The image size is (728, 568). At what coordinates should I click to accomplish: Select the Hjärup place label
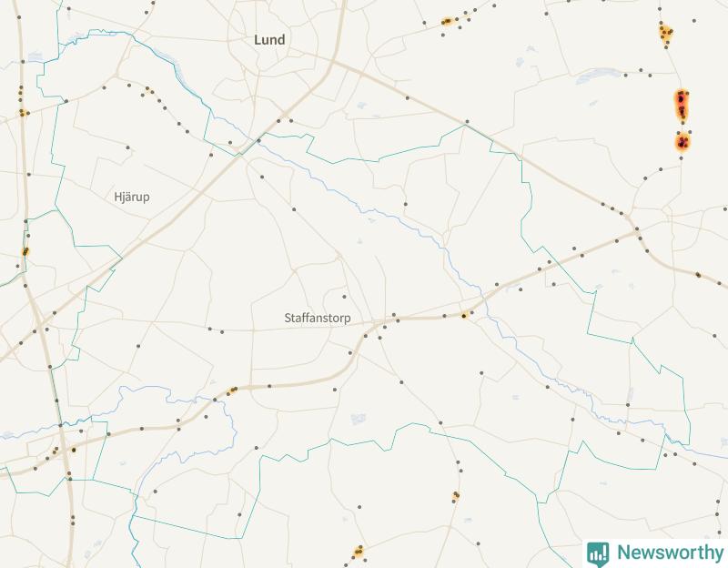pyautogui.click(x=132, y=197)
